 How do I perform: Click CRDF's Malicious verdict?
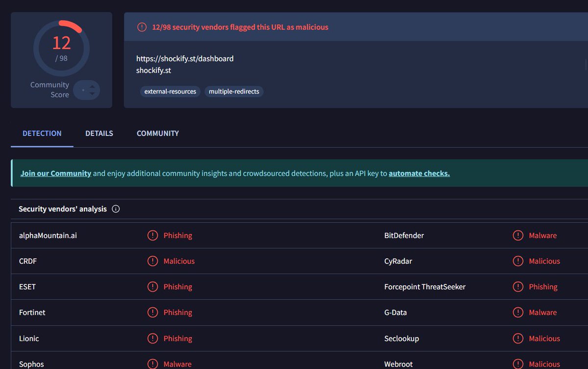[179, 261]
